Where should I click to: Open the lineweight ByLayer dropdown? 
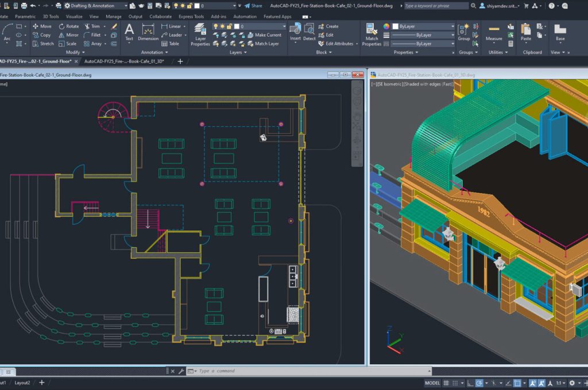pos(423,35)
